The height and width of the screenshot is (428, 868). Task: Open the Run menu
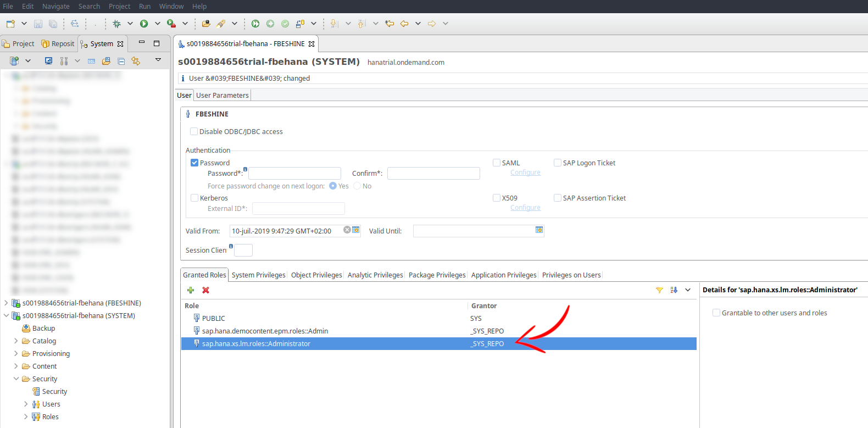[144, 7]
